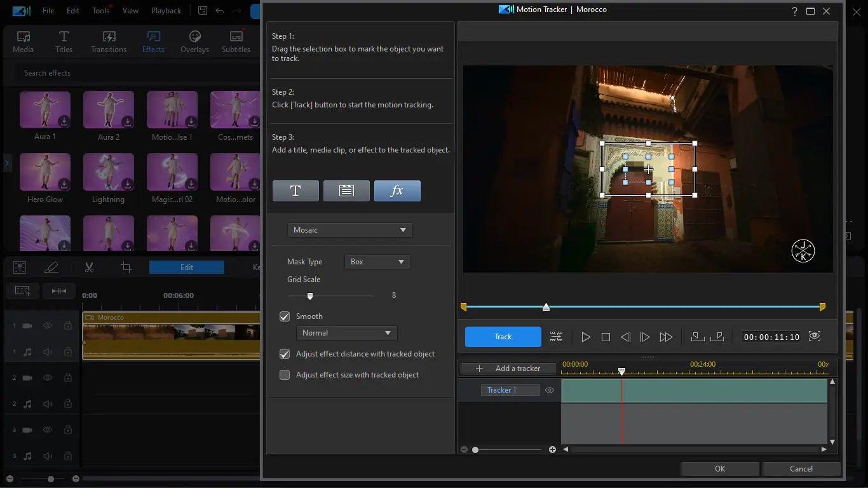Open the Motion Tracker help icon
Screen dimensions: 868x488
(794, 11)
